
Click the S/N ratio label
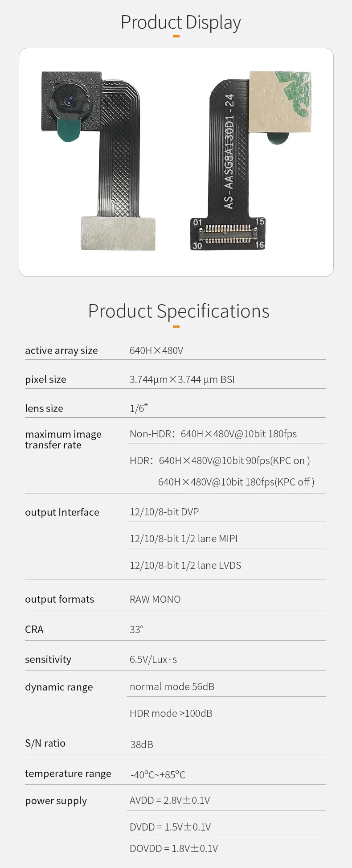tap(45, 743)
